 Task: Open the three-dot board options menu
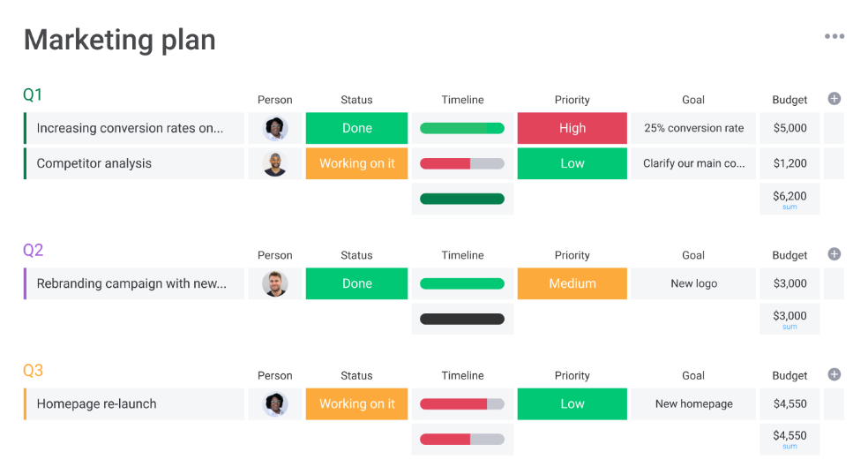(834, 36)
